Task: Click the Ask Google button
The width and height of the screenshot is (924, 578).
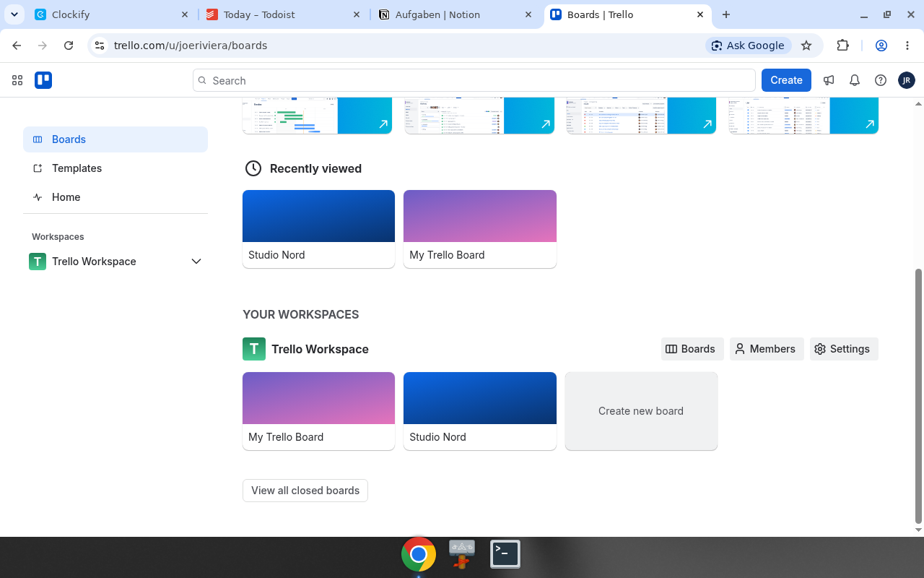Action: click(x=748, y=46)
